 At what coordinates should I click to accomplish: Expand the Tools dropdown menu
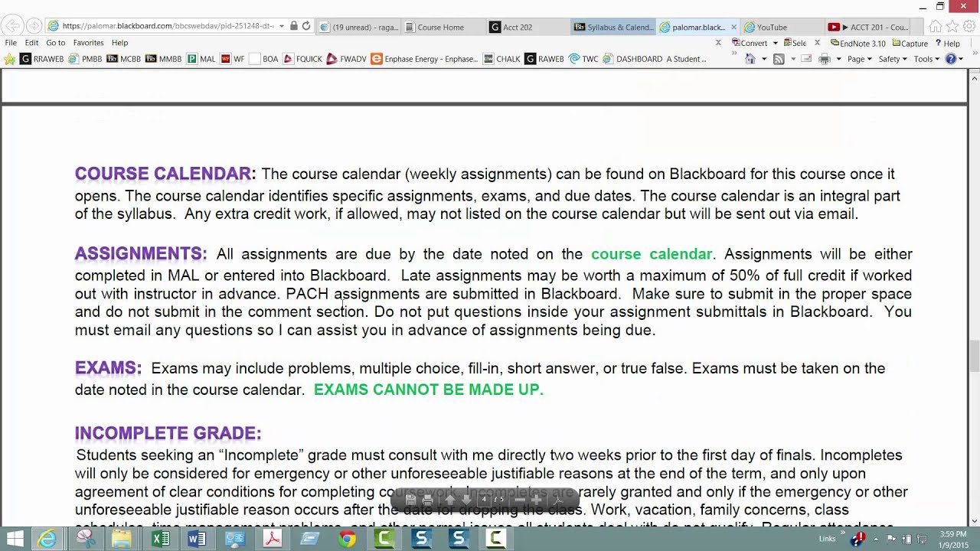click(926, 59)
